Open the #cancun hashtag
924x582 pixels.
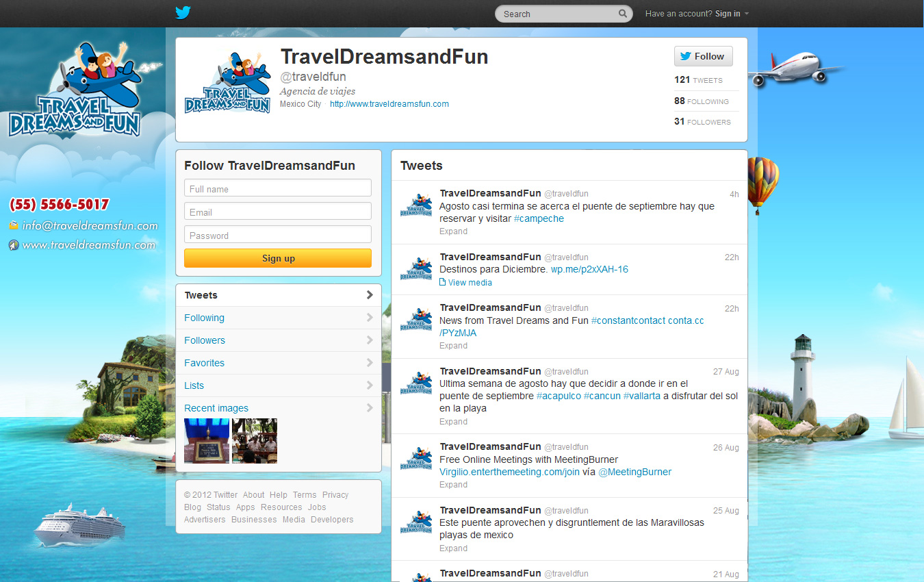coord(602,396)
